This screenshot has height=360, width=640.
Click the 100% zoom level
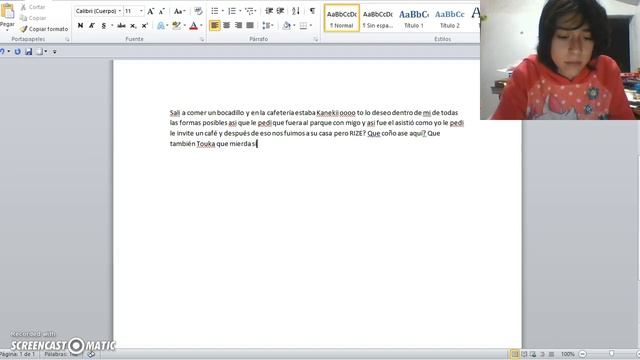click(567, 354)
